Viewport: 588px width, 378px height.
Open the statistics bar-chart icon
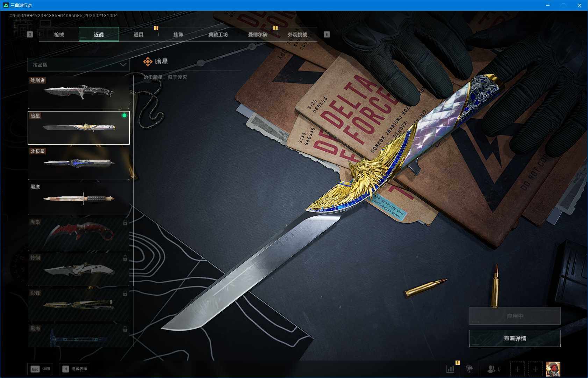450,369
